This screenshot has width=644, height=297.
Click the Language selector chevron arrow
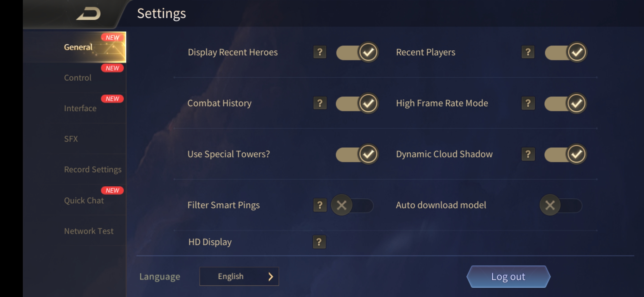(271, 276)
